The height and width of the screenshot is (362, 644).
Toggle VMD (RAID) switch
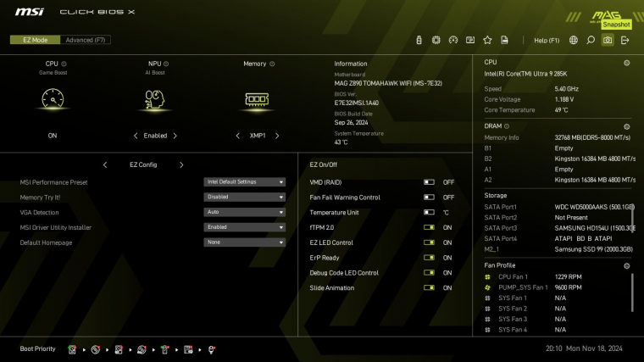[429, 182]
